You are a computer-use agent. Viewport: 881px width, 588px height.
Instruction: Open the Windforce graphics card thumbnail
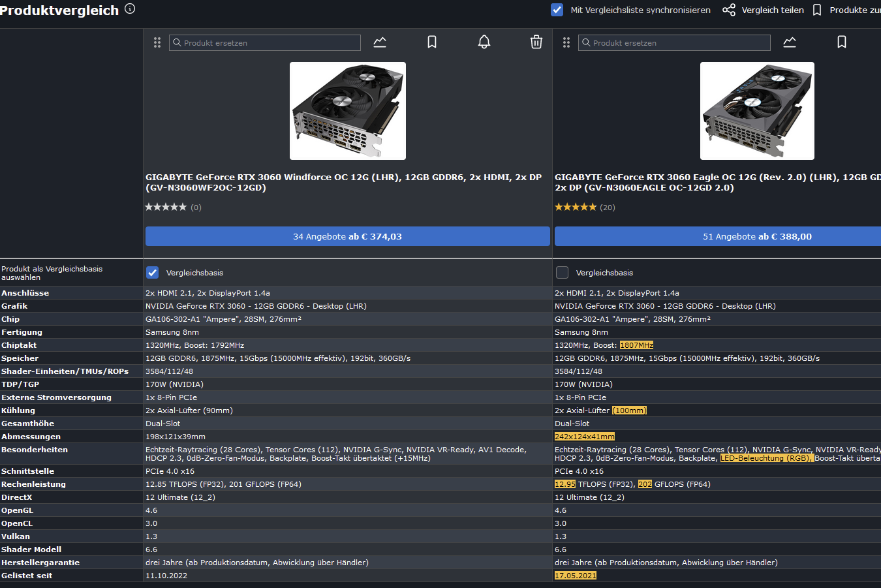[348, 111]
